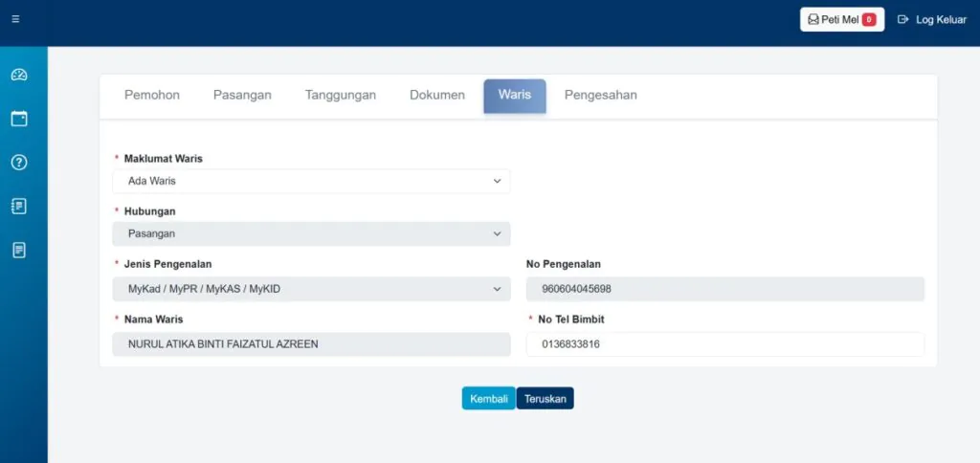Open the document icon in sidebar
The height and width of the screenshot is (463, 980).
point(19,251)
